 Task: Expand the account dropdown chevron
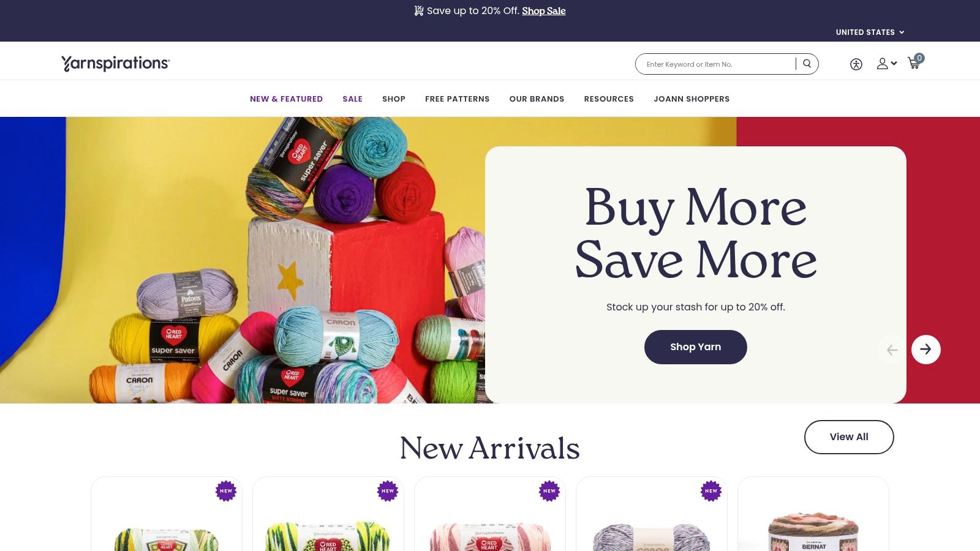coord(894,63)
